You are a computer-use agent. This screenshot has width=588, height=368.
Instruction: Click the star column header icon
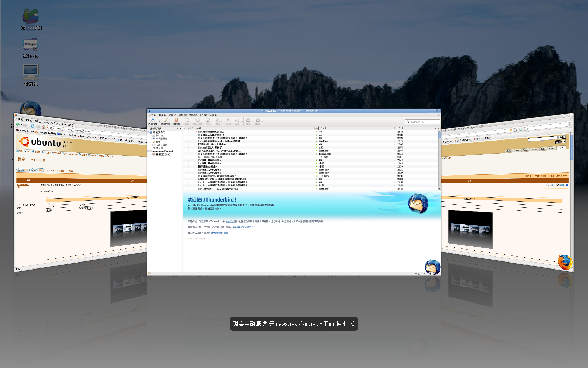pyautogui.click(x=189, y=128)
